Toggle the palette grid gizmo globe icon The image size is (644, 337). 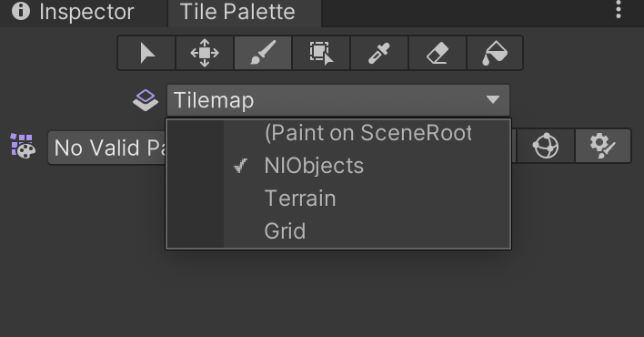pyautogui.click(x=546, y=146)
